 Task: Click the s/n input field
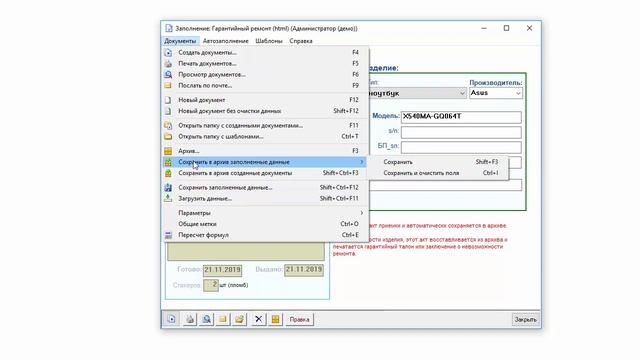(461, 132)
